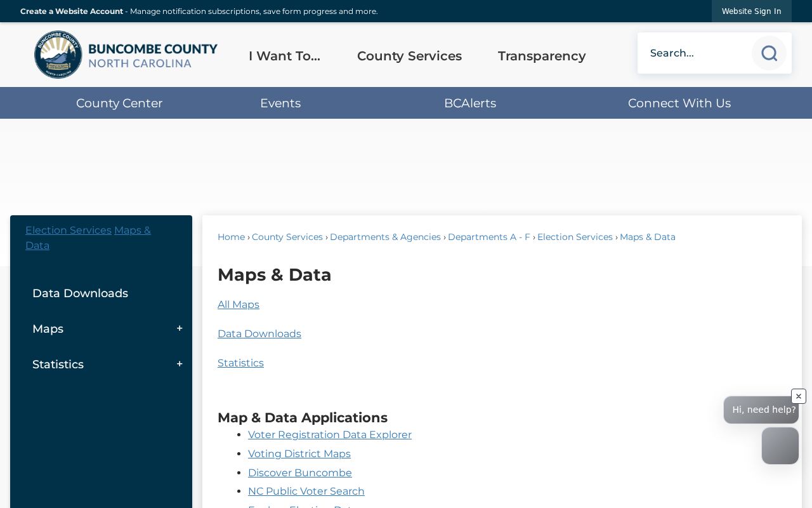Screen dimensions: 812x508
Task: Click Election Services link in sidebar header
Action: pyautogui.click(x=69, y=231)
